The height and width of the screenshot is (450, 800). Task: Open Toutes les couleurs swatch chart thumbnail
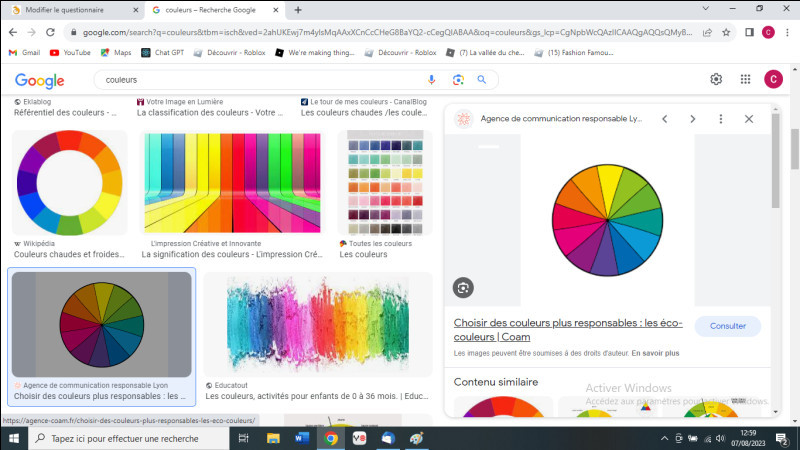[385, 183]
